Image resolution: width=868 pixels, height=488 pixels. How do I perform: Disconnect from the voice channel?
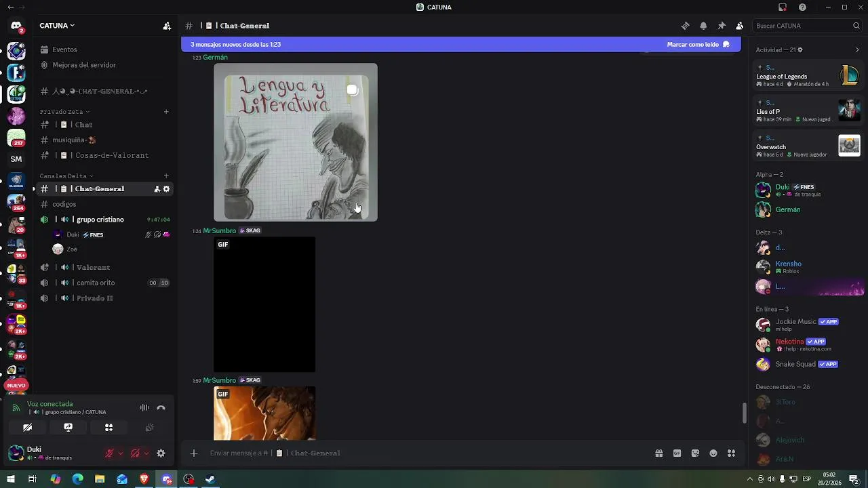[x=161, y=408]
